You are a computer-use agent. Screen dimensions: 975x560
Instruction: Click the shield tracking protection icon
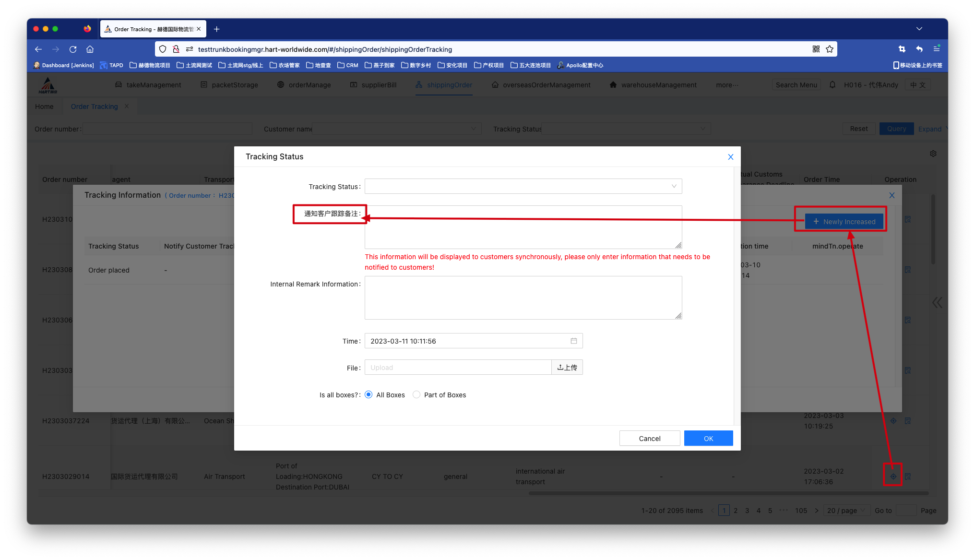[x=163, y=49]
